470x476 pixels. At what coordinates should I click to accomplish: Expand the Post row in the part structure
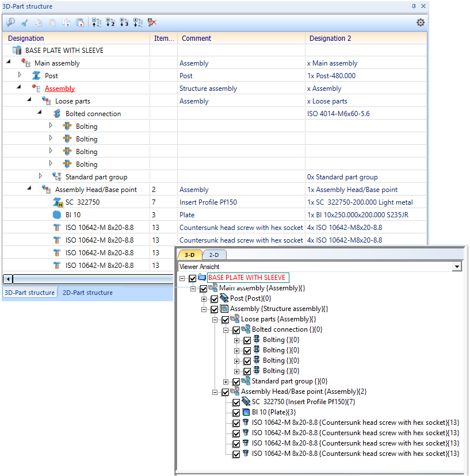click(19, 75)
